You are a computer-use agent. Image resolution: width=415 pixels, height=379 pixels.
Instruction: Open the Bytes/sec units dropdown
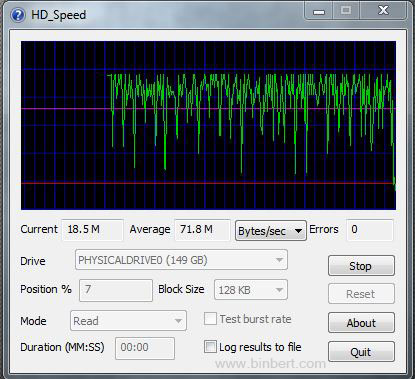271,231
